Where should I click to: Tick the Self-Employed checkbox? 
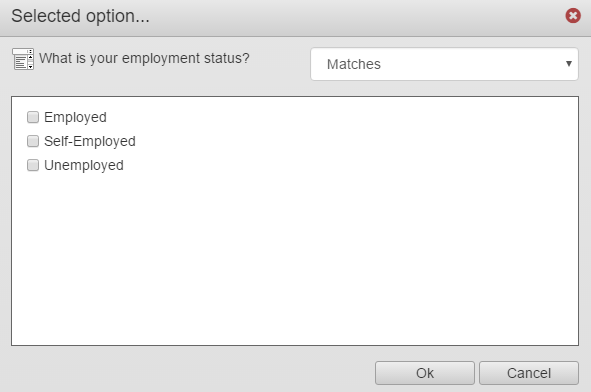33,141
